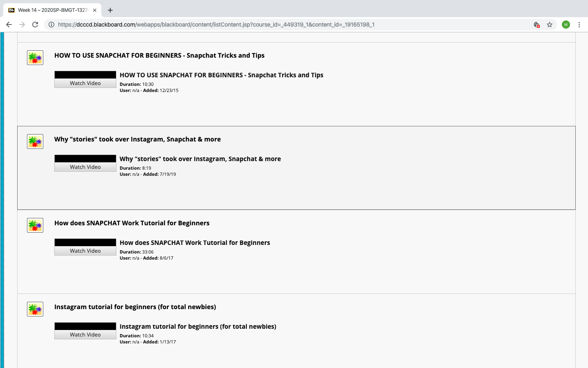Click video title HOW TO USE SNAPCHAT beside thumbnail
This screenshot has height=368, width=588.
(221, 75)
